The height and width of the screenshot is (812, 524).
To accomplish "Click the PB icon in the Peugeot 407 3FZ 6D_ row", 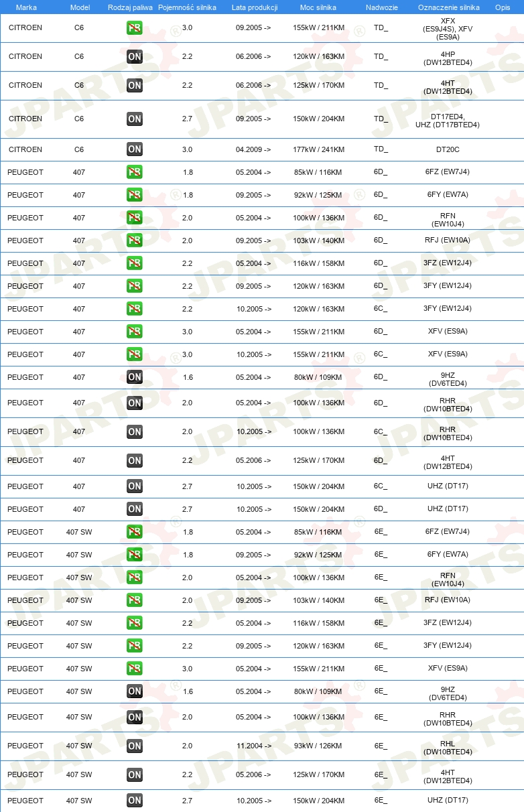I will pyautogui.click(x=134, y=263).
